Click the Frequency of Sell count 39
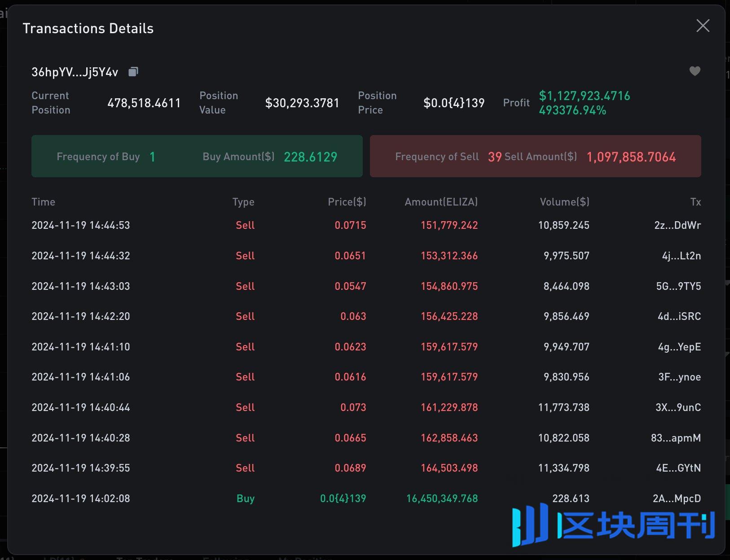 coord(495,157)
